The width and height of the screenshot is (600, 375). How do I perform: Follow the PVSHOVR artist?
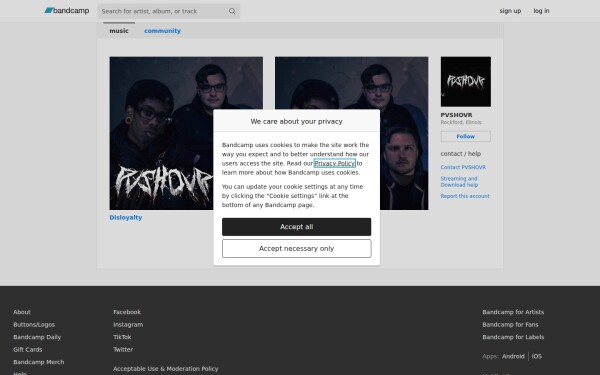[x=465, y=136]
